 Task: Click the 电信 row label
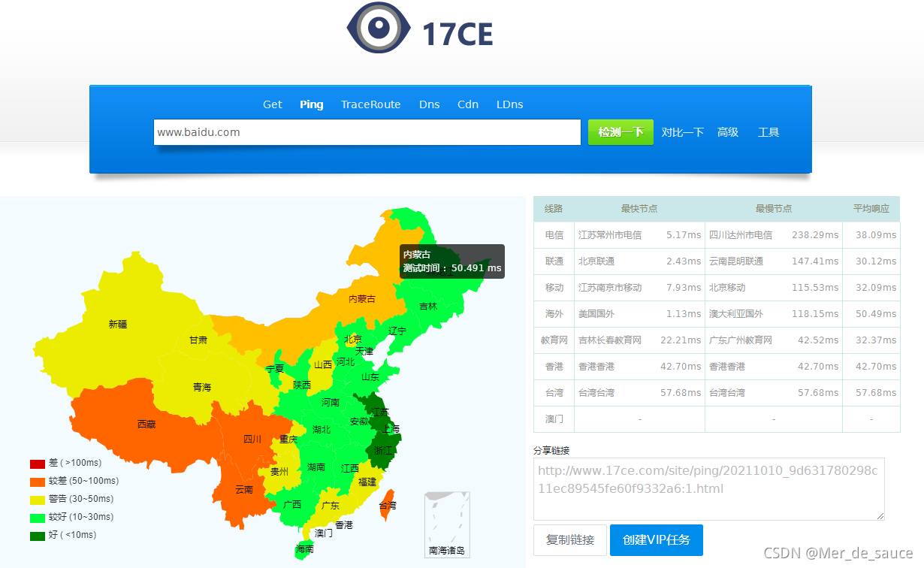click(x=554, y=235)
